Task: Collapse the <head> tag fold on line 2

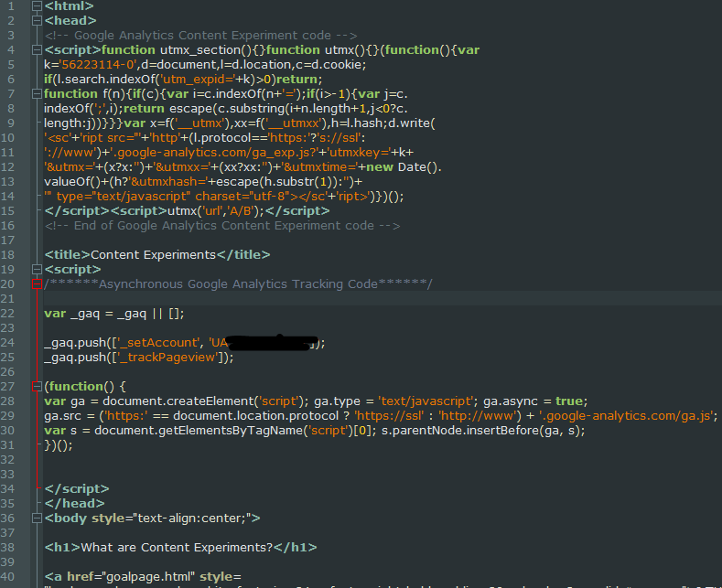Action: [37, 21]
